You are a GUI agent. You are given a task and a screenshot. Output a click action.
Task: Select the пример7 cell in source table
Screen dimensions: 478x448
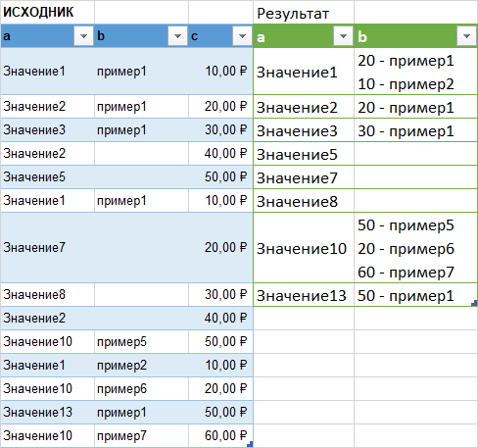(141, 436)
